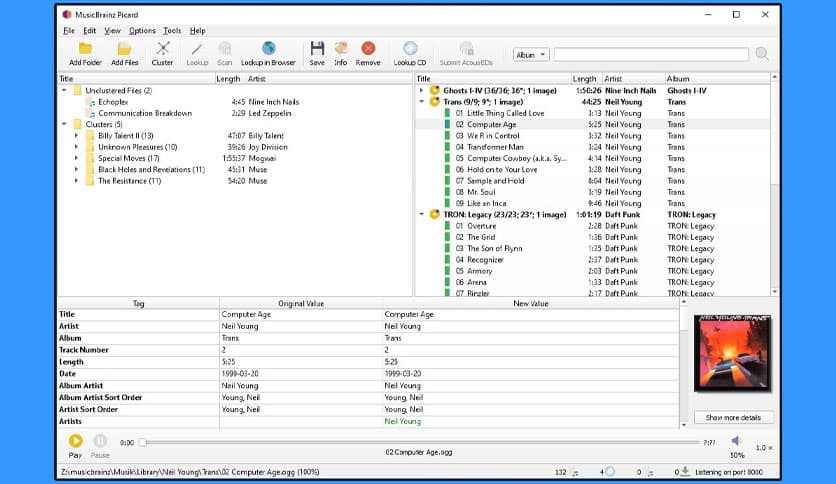Screen dimensions: 836x484
Task: Click the red Remove icon
Action: coord(368,49)
